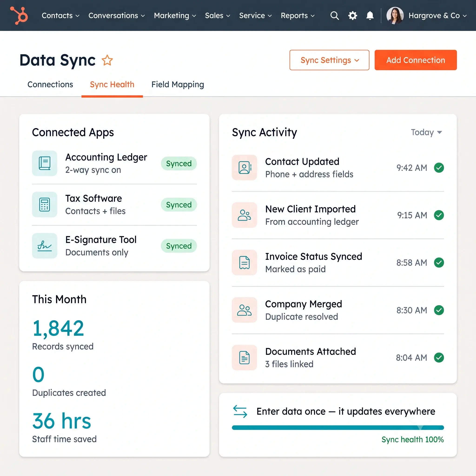The width and height of the screenshot is (476, 476).
Task: Open the Company Merged activity title
Action: pyautogui.click(x=304, y=304)
